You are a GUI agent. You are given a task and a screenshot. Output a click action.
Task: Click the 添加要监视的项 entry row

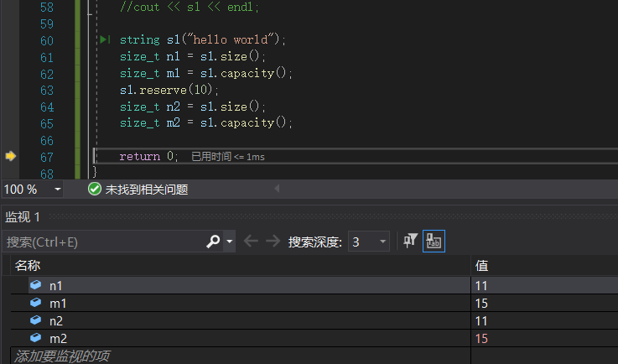pyautogui.click(x=62, y=356)
